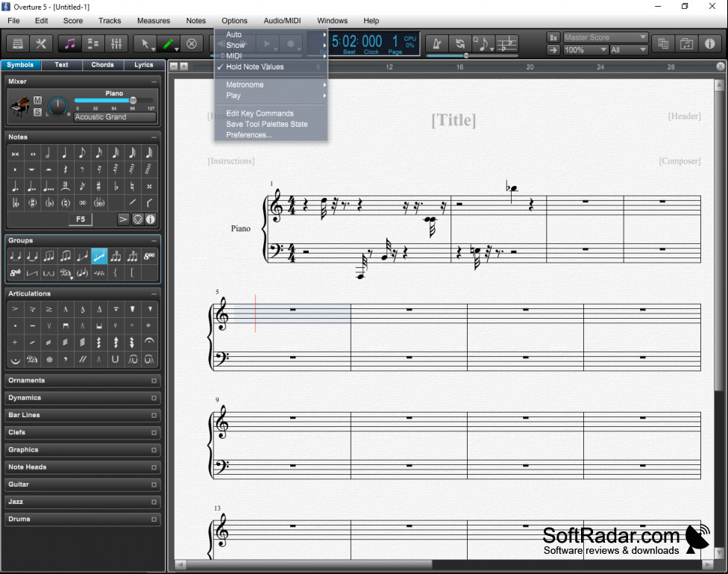Choose the caesura (//) articulation
The height and width of the screenshot is (574, 728).
(82, 359)
